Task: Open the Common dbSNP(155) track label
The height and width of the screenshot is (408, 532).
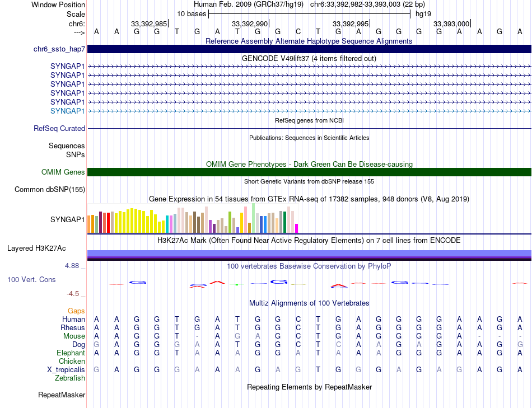Action: coord(50,190)
